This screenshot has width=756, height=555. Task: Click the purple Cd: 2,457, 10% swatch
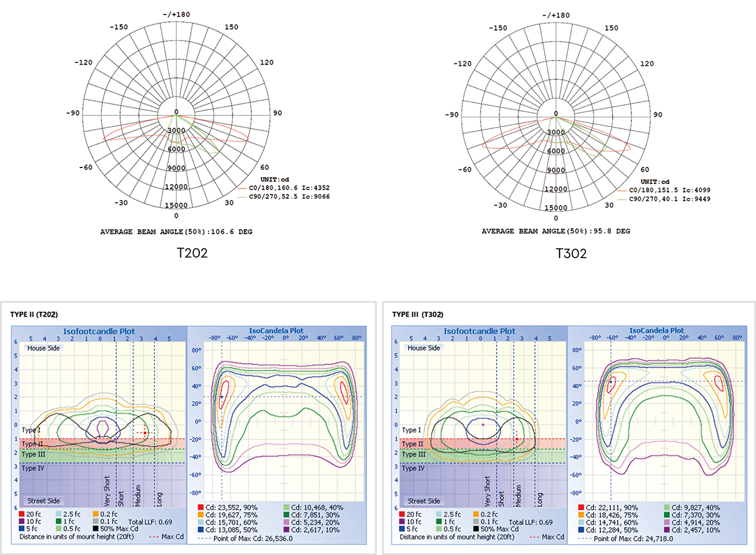click(x=666, y=530)
